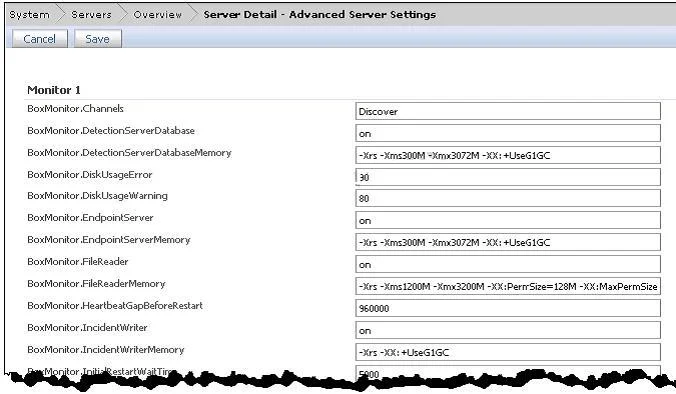
Task: Select the BoxMonitor.EndpointServerMemory label
Action: [109, 240]
